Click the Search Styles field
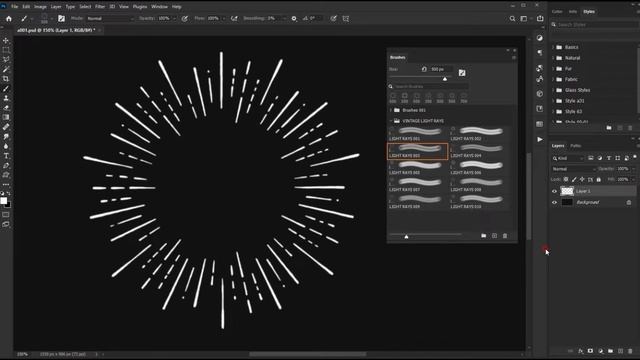 coord(594,25)
